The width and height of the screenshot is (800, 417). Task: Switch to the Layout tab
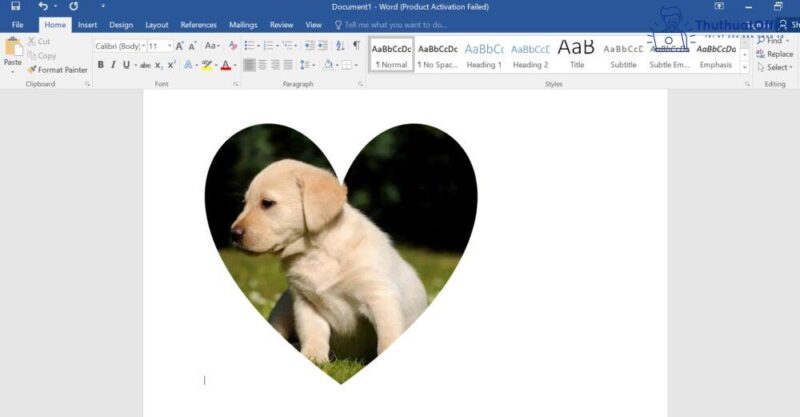click(157, 24)
